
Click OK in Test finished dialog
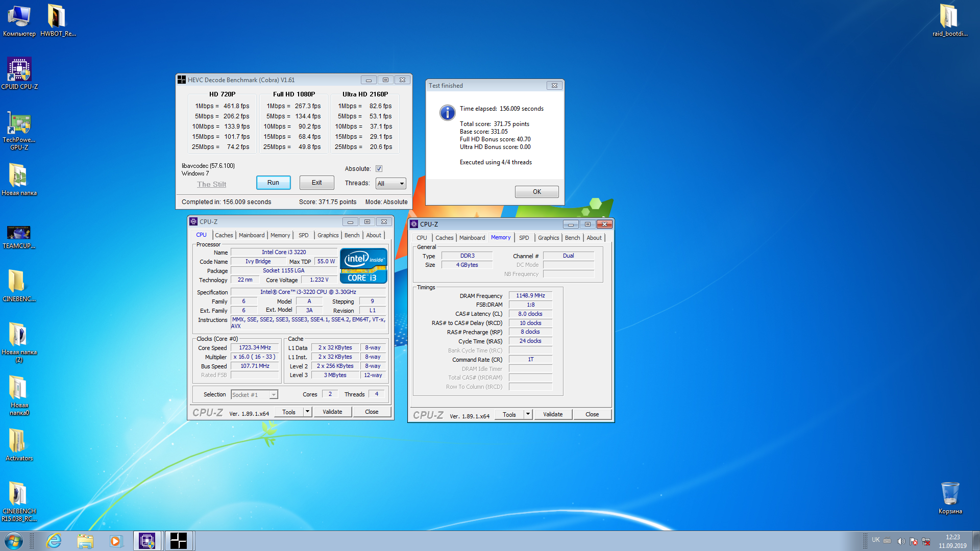point(537,192)
